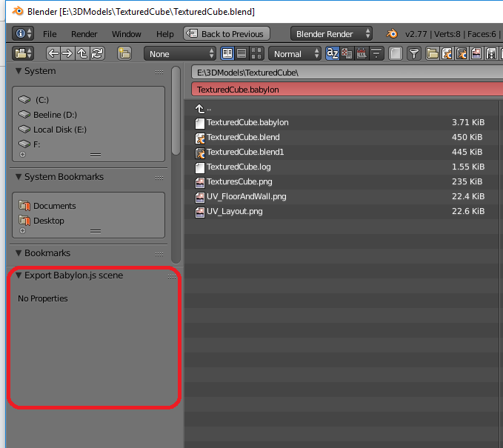503x448 pixels.
Task: Click Back to Previous button
Action: tap(227, 33)
